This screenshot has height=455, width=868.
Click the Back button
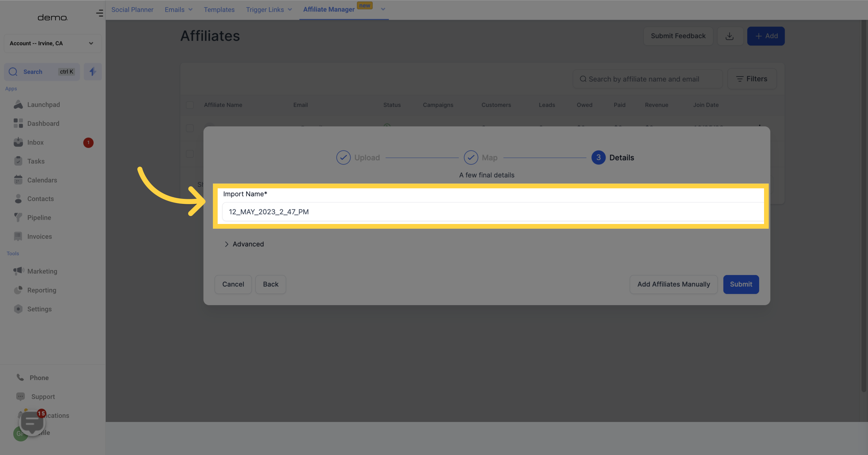(x=271, y=284)
